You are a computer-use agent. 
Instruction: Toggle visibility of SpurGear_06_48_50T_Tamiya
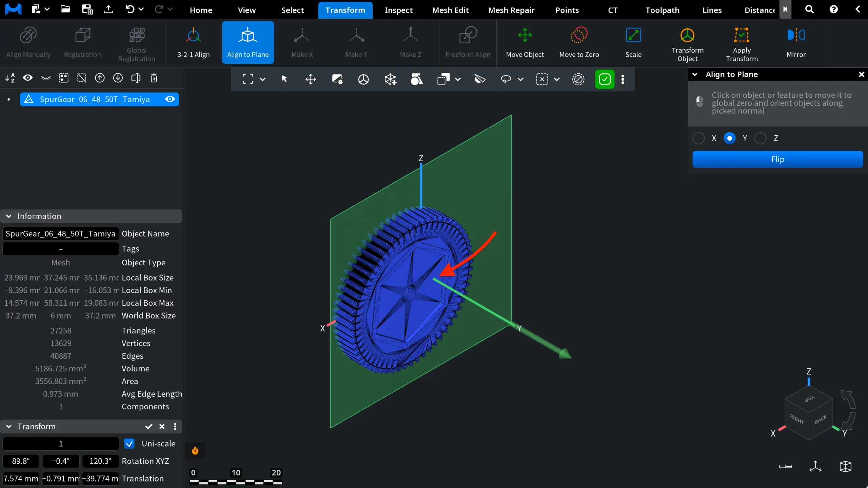coord(170,99)
